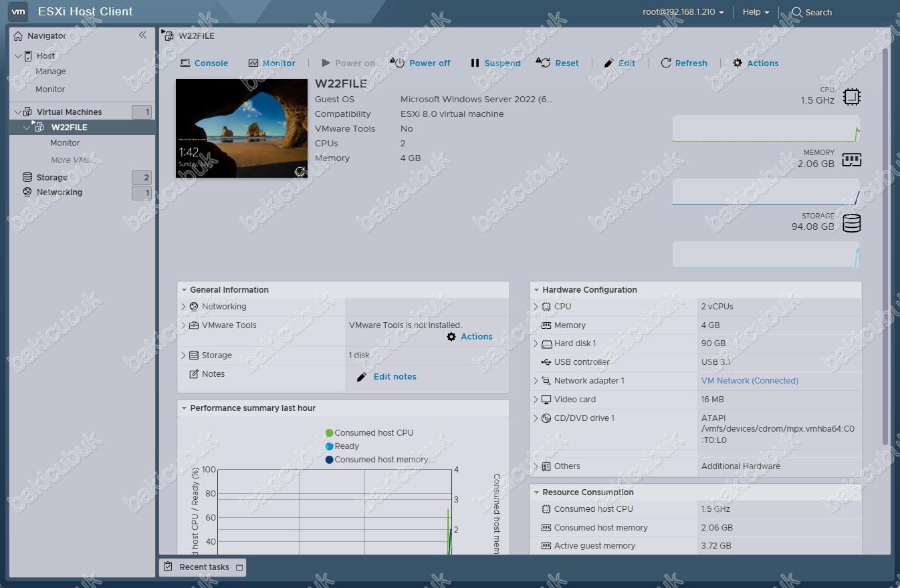Select W22FILE in the Navigator tree
Viewport: 900px width, 588px height.
coord(69,127)
